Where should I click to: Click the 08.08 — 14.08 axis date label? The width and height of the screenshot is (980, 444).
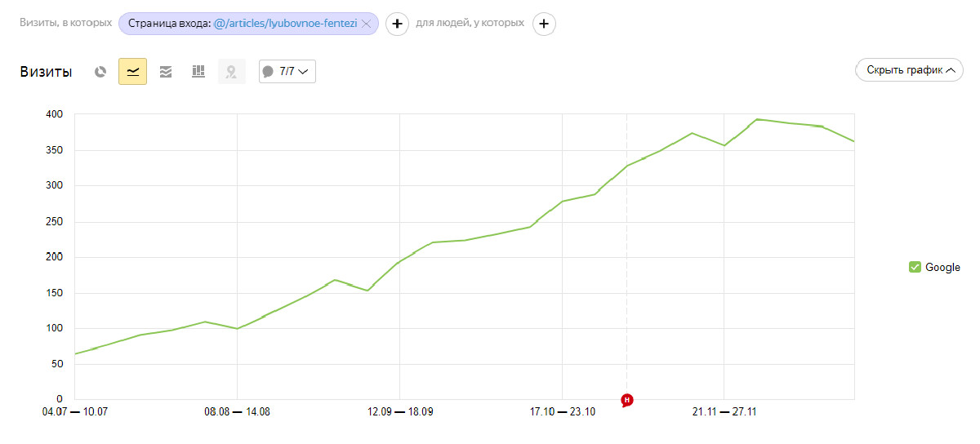click(237, 412)
